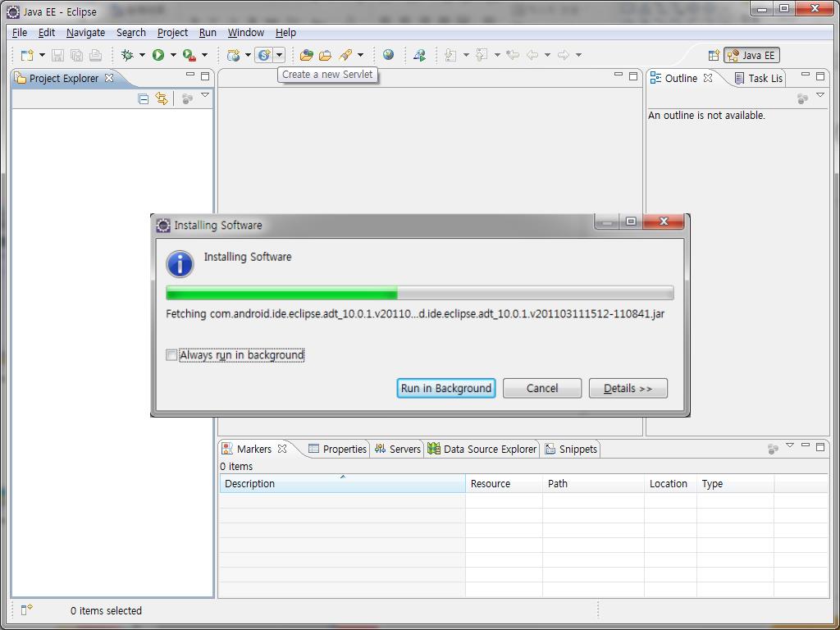Open the Web Project dropdown arrow

click(248, 55)
